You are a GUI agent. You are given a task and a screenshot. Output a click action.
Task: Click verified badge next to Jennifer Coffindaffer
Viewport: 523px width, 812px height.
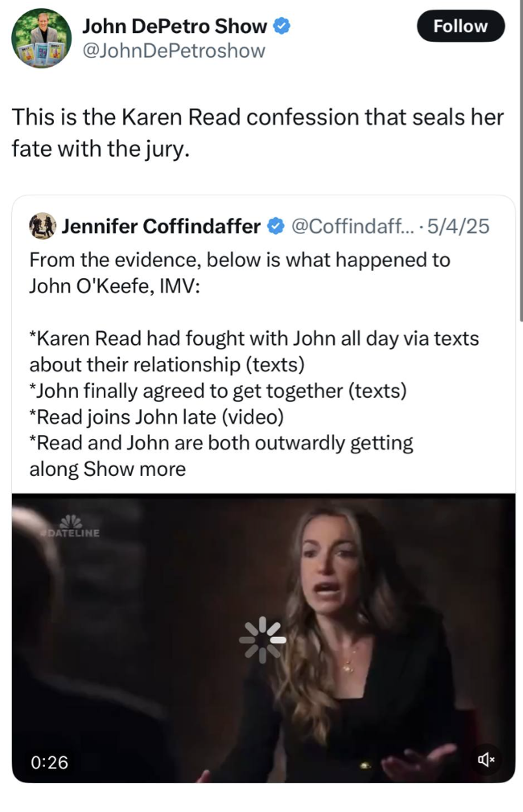pyautogui.click(x=274, y=227)
